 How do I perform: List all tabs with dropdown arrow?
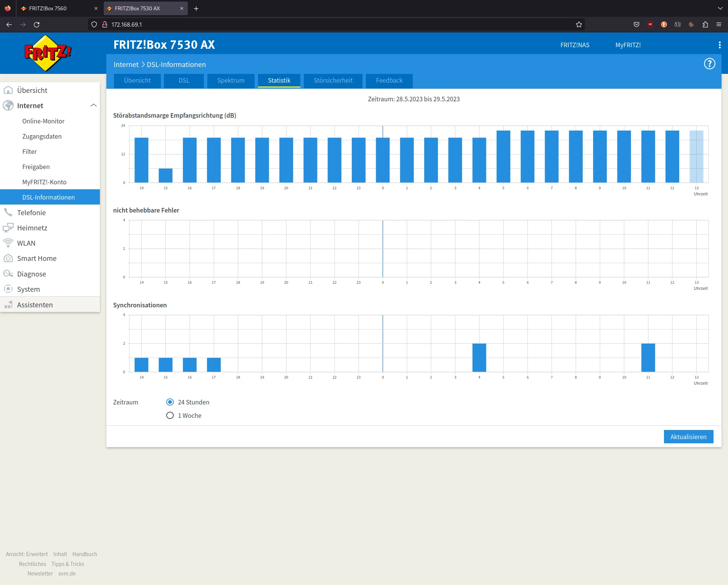tap(720, 8)
